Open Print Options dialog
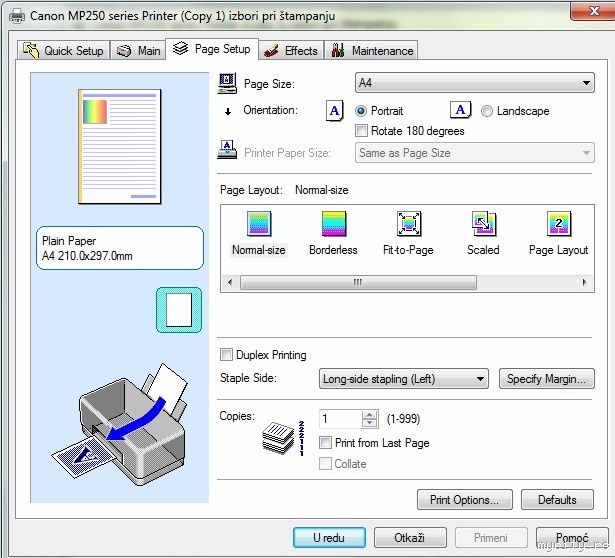 tap(465, 500)
